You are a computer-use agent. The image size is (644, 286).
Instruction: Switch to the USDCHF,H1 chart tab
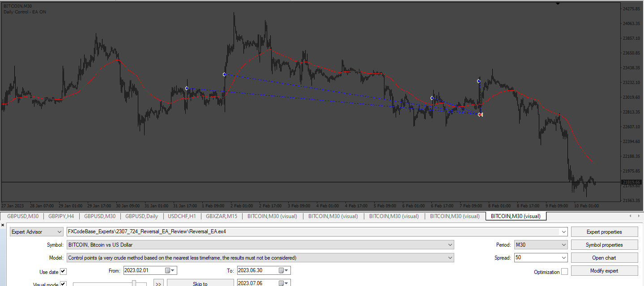[x=182, y=216]
